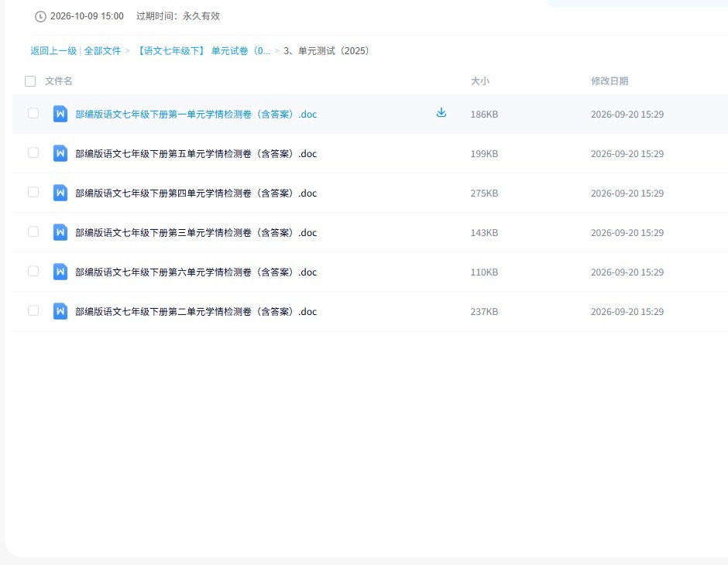Click the Word icon for 第五单元 file
This screenshot has width=728, height=565.
tap(60, 153)
